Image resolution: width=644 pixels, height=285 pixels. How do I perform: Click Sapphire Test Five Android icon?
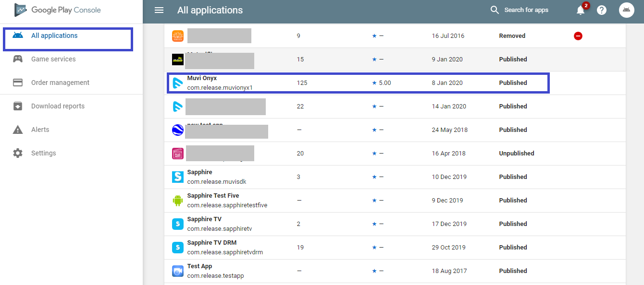[x=178, y=201]
